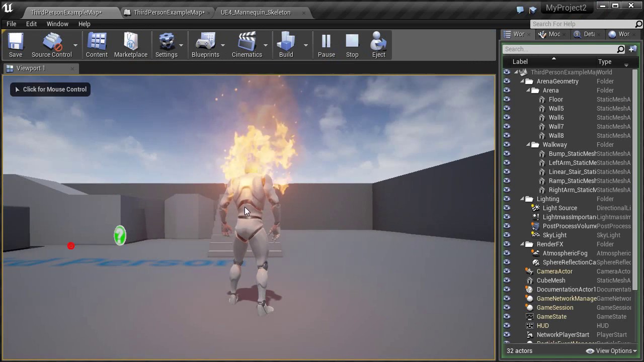Click the Save toolbar icon
This screenshot has width=644, height=362.
(16, 45)
